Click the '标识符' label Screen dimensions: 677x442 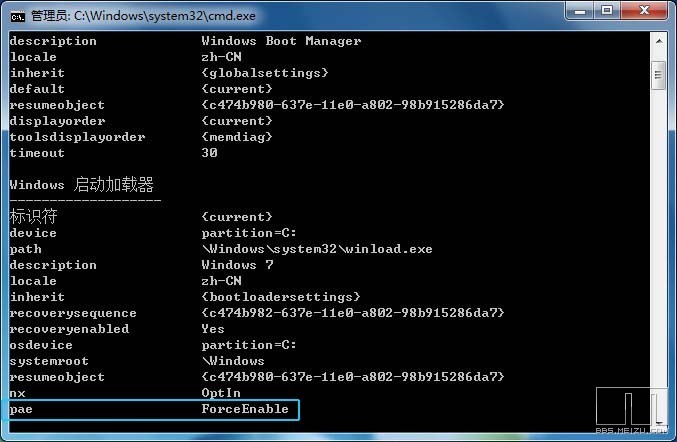pos(33,216)
